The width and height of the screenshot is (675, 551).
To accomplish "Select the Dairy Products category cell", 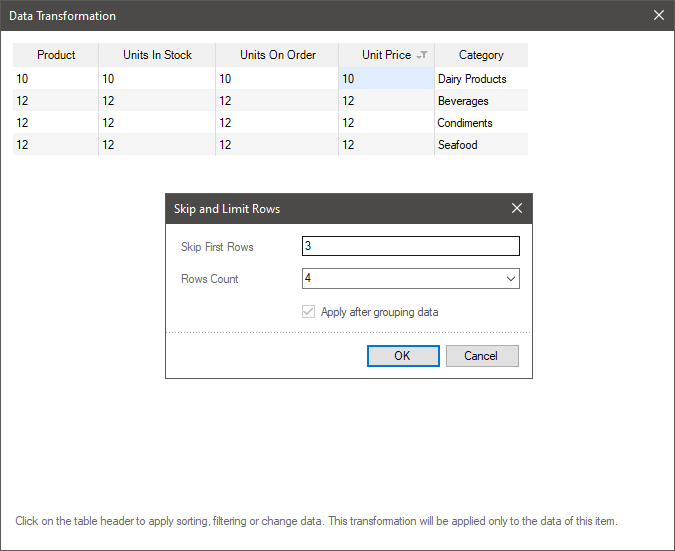I will tap(472, 79).
